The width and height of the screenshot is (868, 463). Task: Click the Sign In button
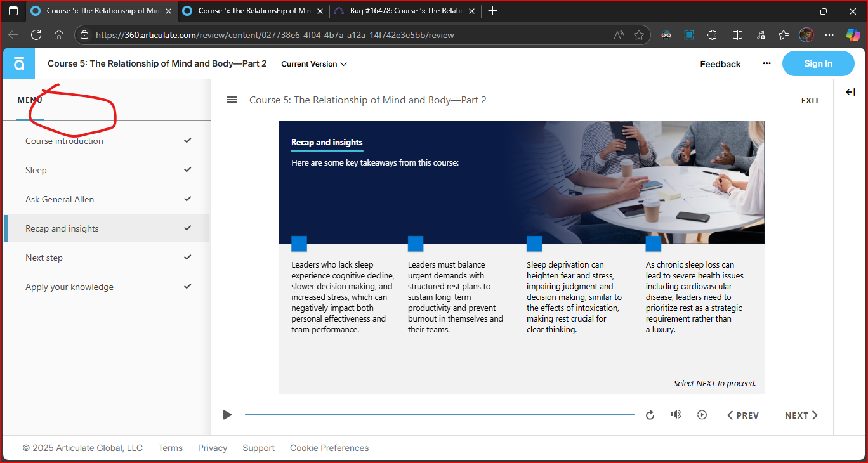pos(818,63)
